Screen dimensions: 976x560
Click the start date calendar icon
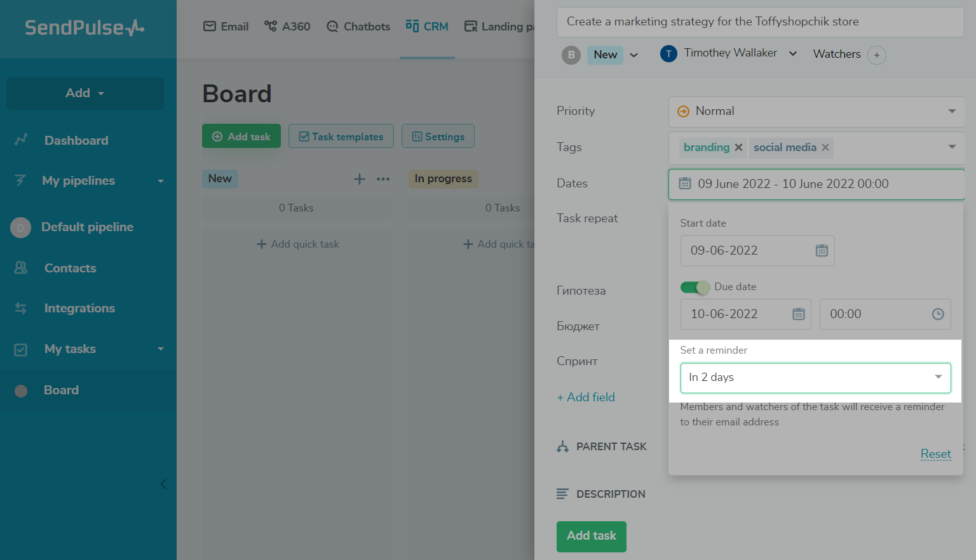point(822,251)
